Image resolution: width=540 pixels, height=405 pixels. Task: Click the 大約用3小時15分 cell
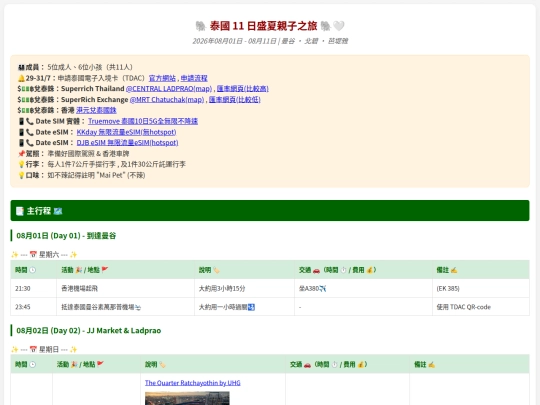(244, 288)
